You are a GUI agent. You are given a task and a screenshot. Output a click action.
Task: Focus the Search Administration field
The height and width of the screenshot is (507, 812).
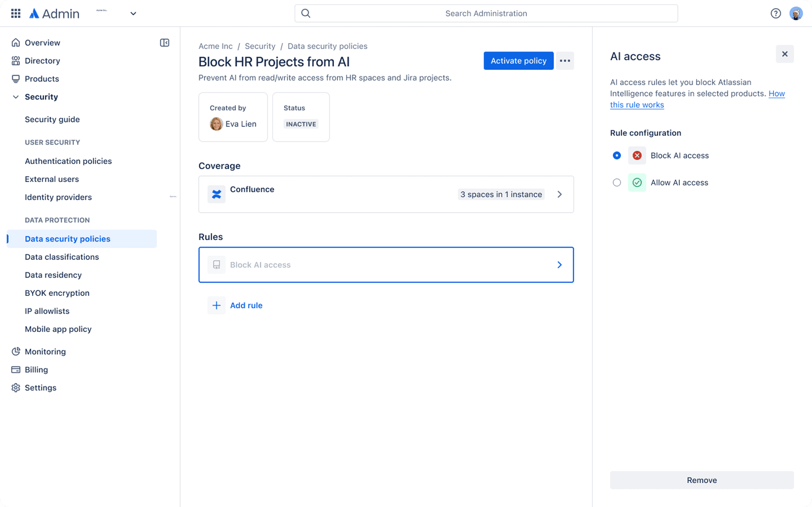(x=486, y=13)
